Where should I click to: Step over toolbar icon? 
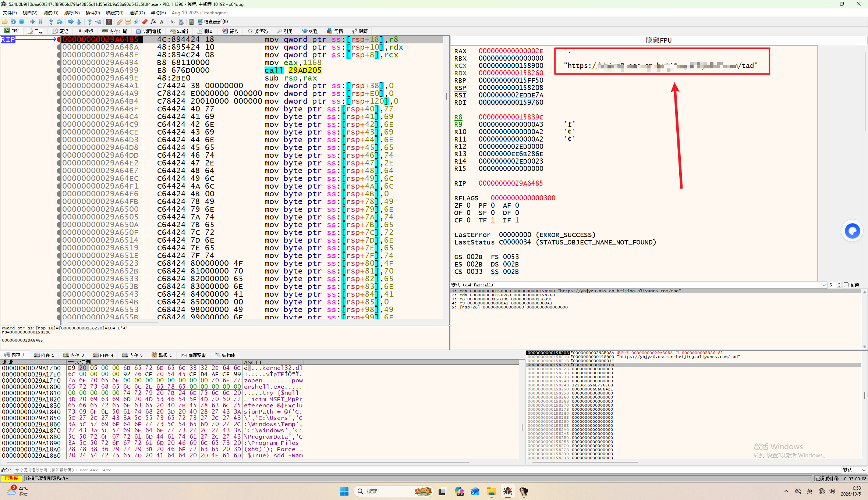click(60, 22)
